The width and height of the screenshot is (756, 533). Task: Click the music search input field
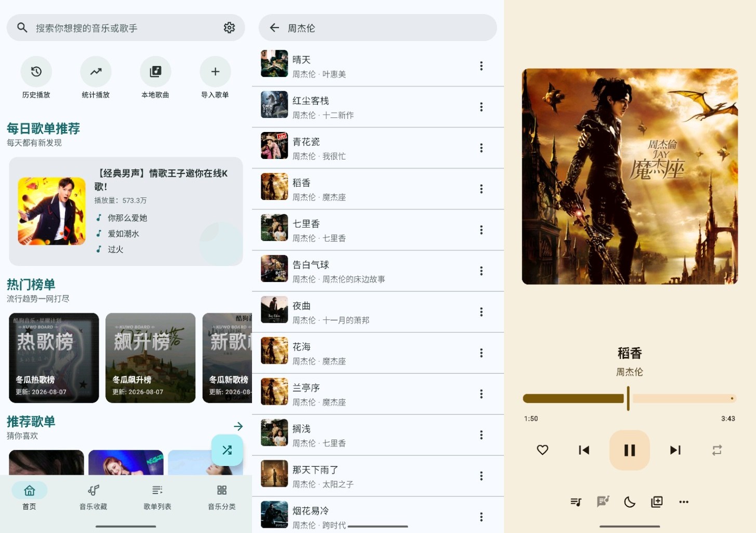coord(126,28)
